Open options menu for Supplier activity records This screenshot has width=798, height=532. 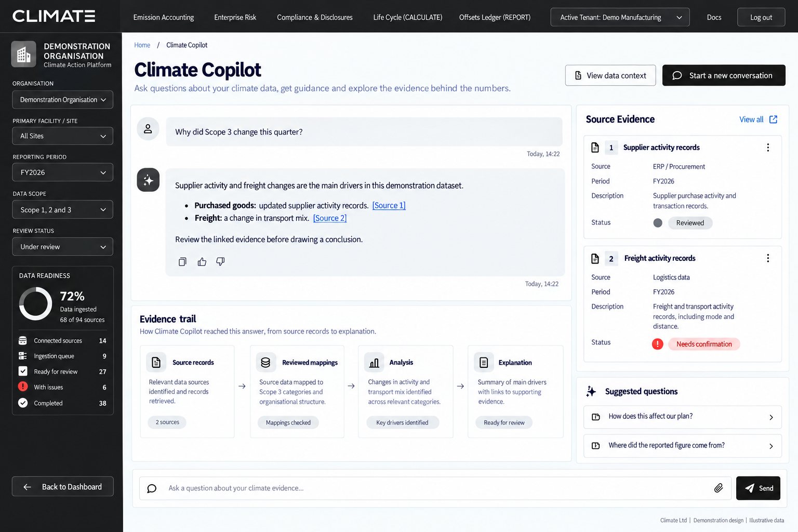(768, 148)
